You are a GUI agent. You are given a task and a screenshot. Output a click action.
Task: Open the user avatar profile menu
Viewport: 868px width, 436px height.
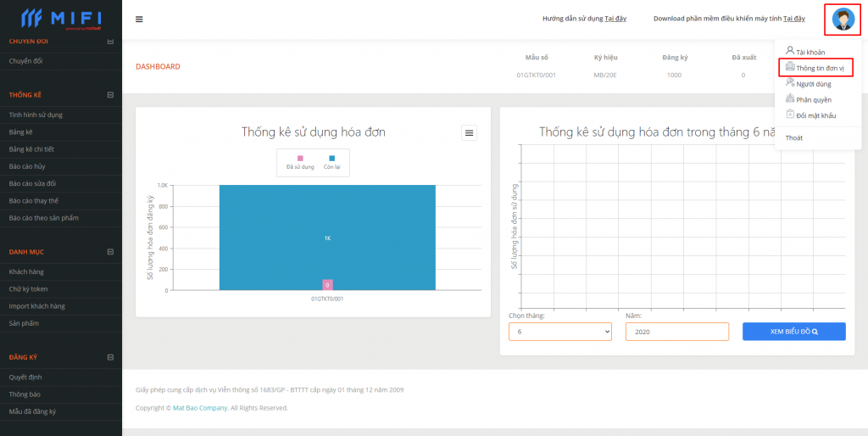[843, 19]
